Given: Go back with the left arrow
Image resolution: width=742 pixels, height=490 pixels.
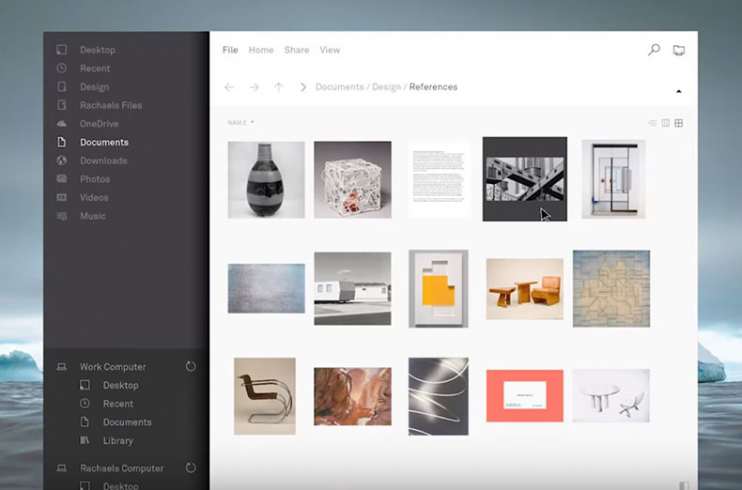Looking at the screenshot, I should pos(230,87).
